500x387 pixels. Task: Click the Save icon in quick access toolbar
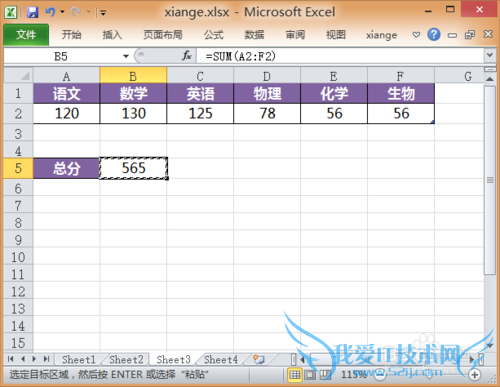click(x=32, y=13)
